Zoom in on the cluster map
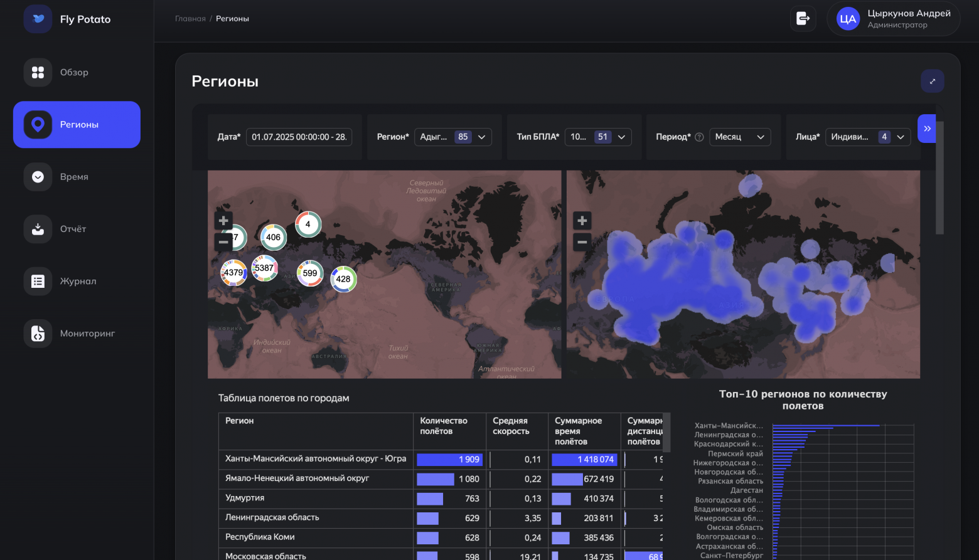The height and width of the screenshot is (560, 979). [223, 221]
